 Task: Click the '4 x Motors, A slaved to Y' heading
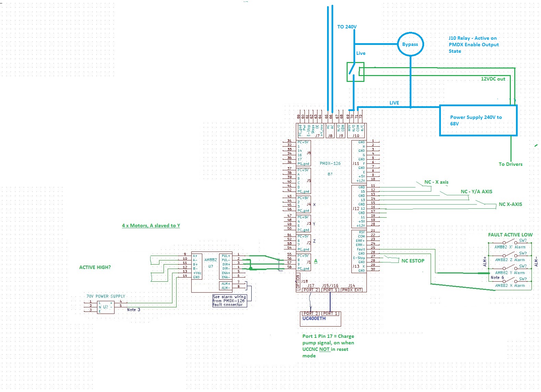click(x=151, y=225)
